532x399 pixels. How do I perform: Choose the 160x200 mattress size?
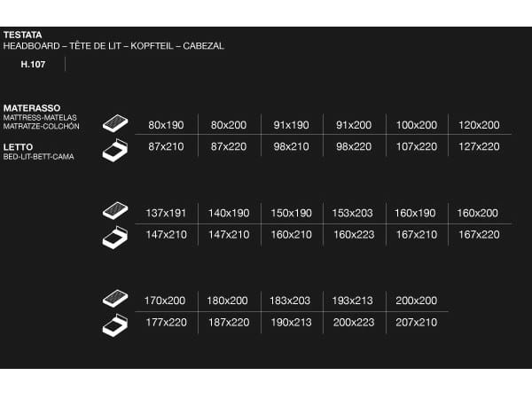[x=479, y=213]
